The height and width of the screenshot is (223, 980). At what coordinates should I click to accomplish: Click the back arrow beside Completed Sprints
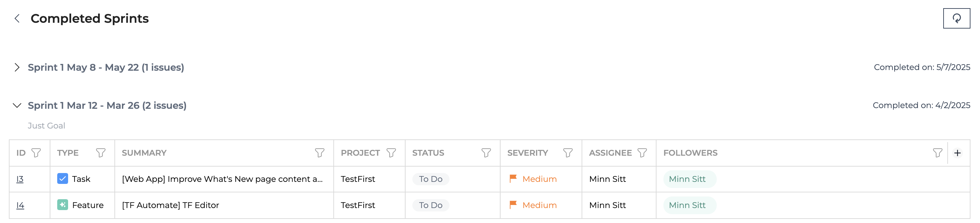[17, 18]
